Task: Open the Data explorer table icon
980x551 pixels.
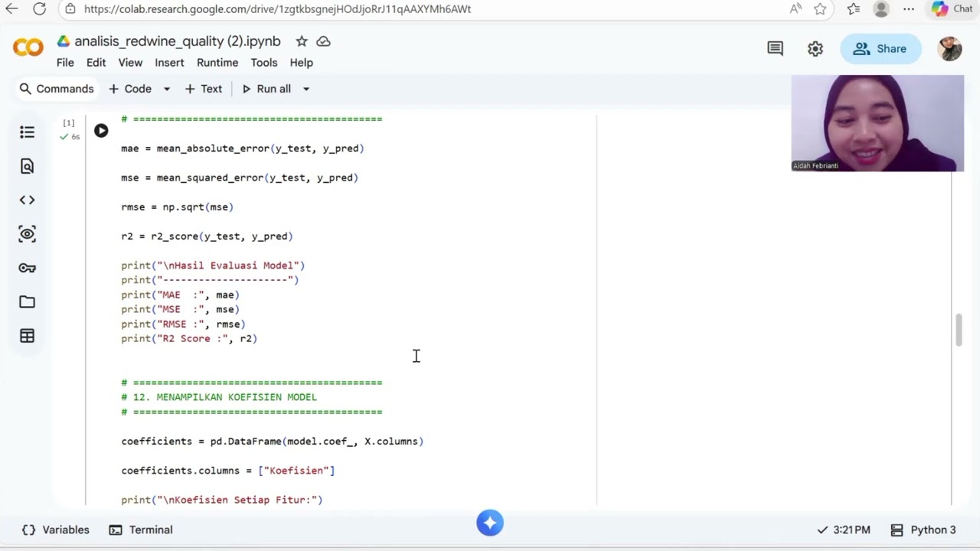Action: [27, 335]
